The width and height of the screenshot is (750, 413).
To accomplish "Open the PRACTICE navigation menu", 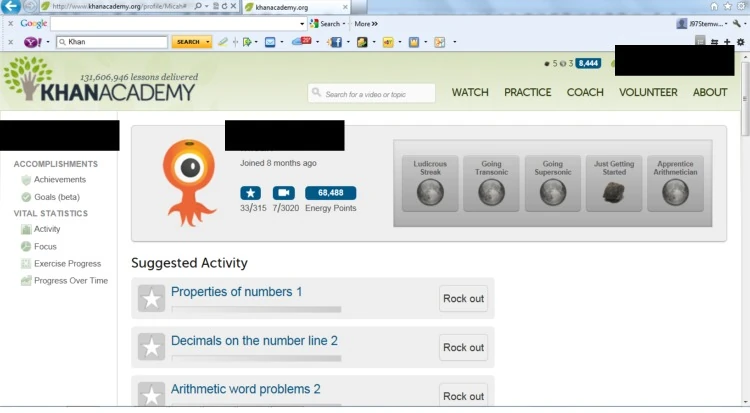I will click(x=528, y=92).
